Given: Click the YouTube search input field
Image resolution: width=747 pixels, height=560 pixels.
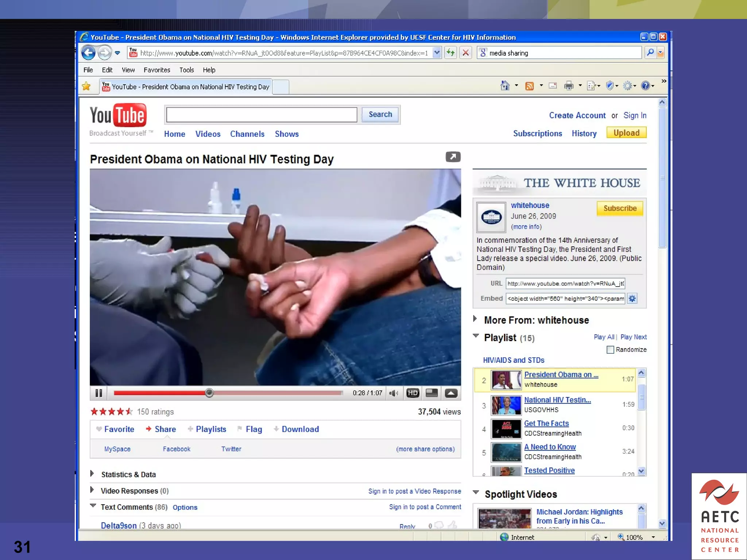Looking at the screenshot, I should [262, 115].
